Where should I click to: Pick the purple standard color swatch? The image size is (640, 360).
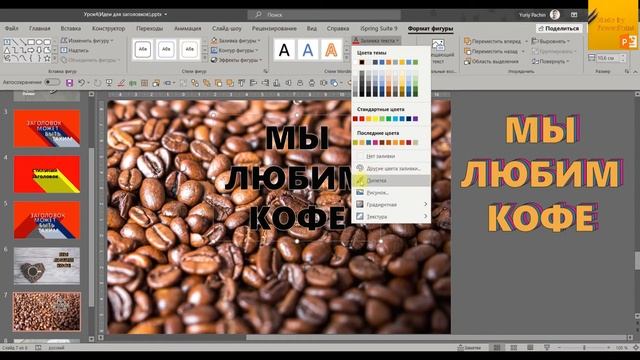(x=416, y=119)
